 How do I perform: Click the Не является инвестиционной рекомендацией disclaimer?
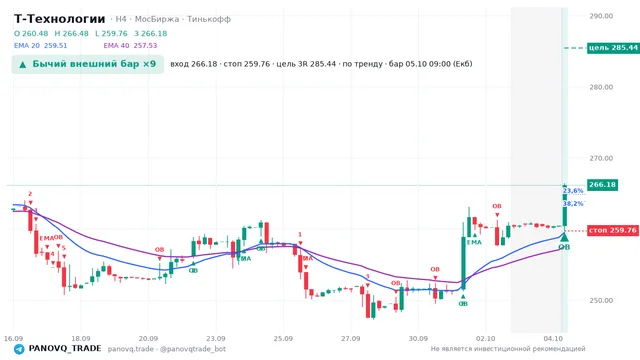[x=508, y=349]
